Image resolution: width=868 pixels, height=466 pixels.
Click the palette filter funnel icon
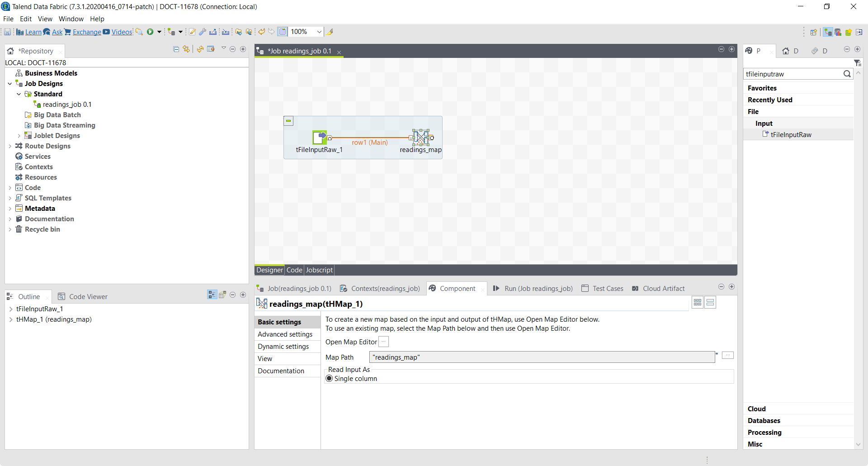coord(857,63)
